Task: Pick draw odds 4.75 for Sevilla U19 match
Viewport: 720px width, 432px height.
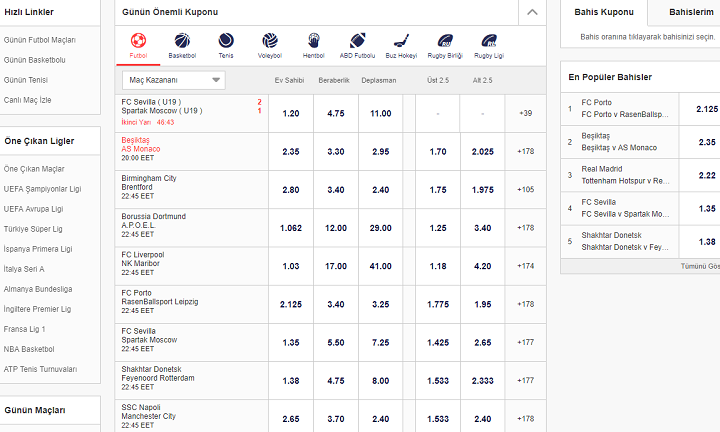Action: 336,113
